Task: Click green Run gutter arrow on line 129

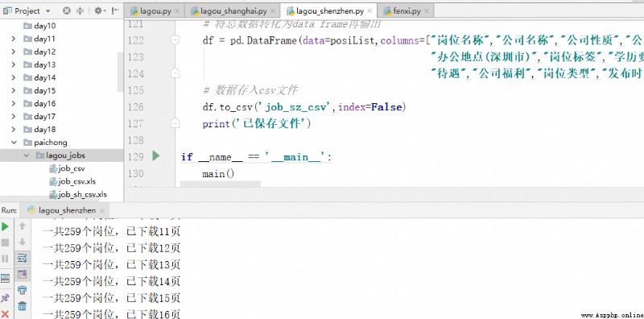Action: pos(155,155)
